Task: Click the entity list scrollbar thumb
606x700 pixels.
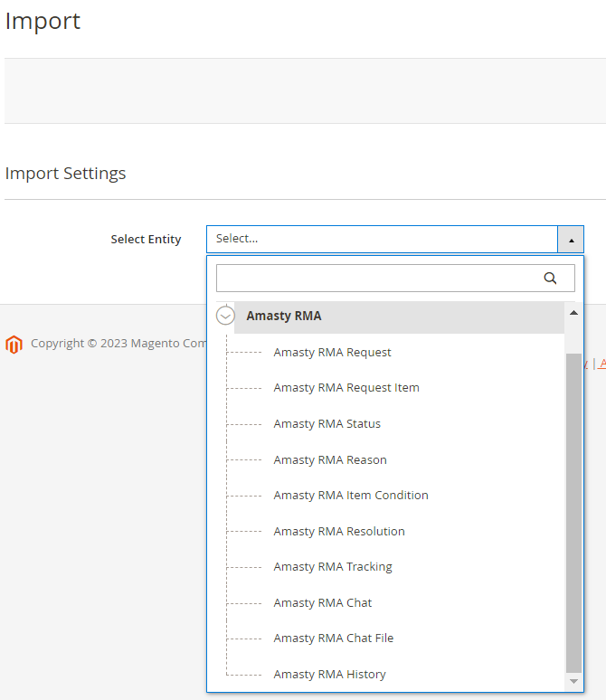Action: (x=573, y=513)
